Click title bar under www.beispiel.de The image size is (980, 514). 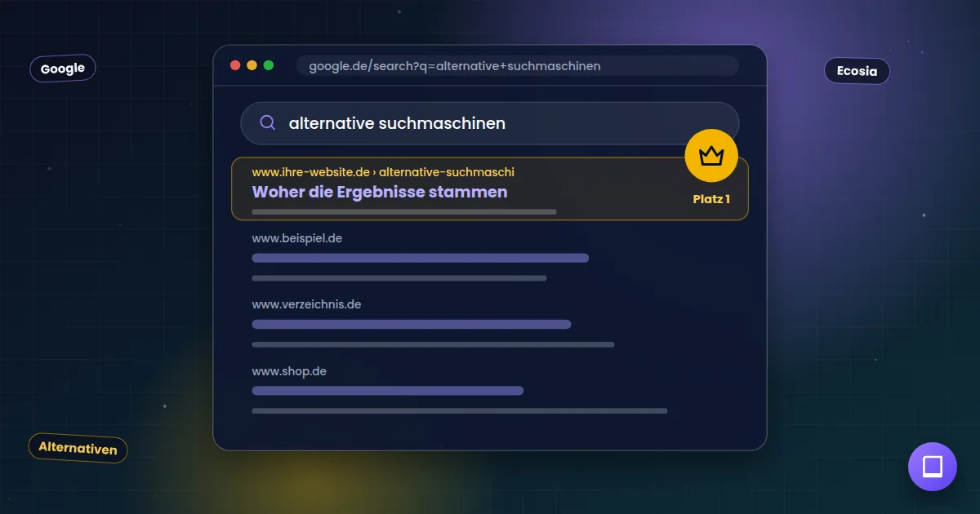421,258
